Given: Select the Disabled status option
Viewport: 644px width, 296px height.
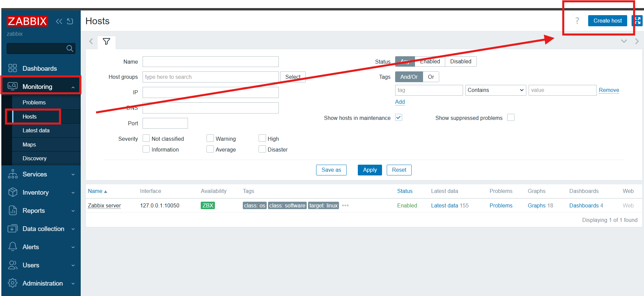Looking at the screenshot, I should coord(460,62).
